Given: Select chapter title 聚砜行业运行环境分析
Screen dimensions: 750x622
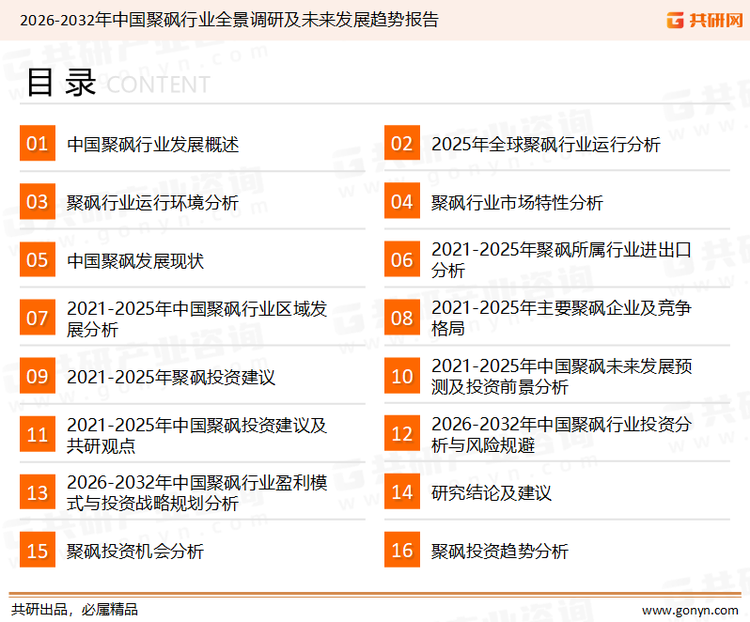Looking at the screenshot, I should tap(153, 202).
